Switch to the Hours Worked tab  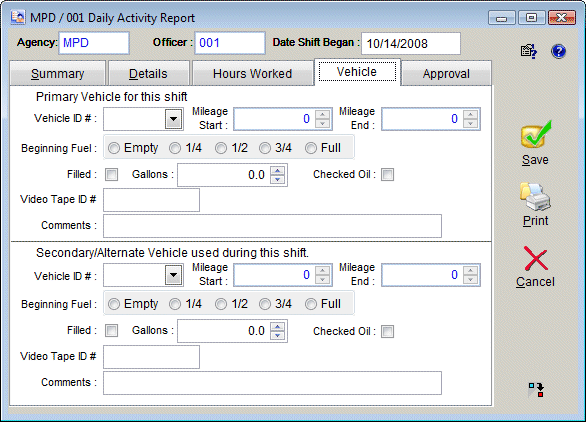[253, 74]
